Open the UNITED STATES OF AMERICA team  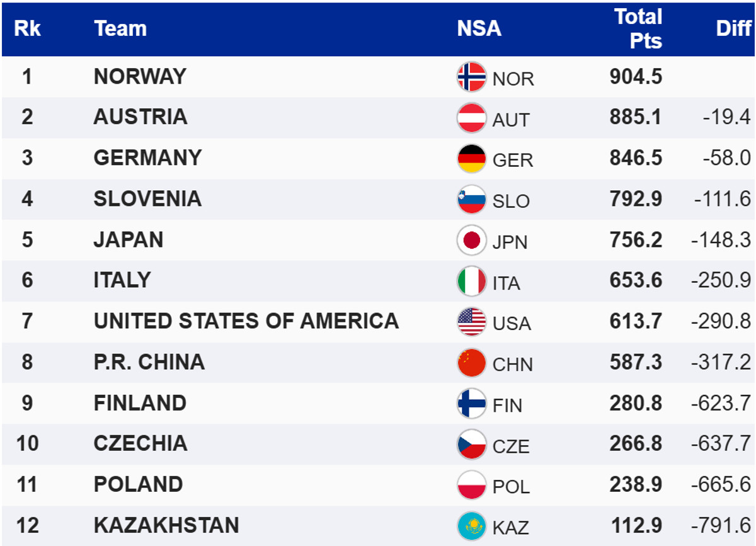click(246, 321)
